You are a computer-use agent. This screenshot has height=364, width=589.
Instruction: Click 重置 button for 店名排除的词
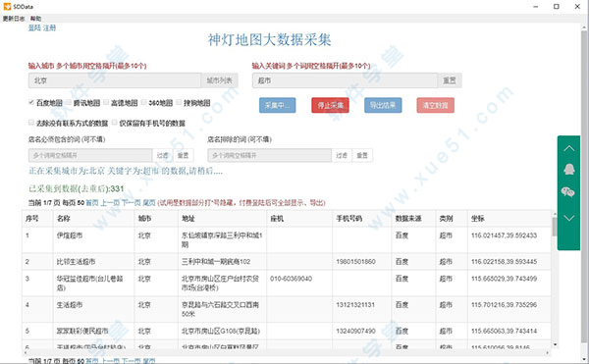click(x=362, y=155)
